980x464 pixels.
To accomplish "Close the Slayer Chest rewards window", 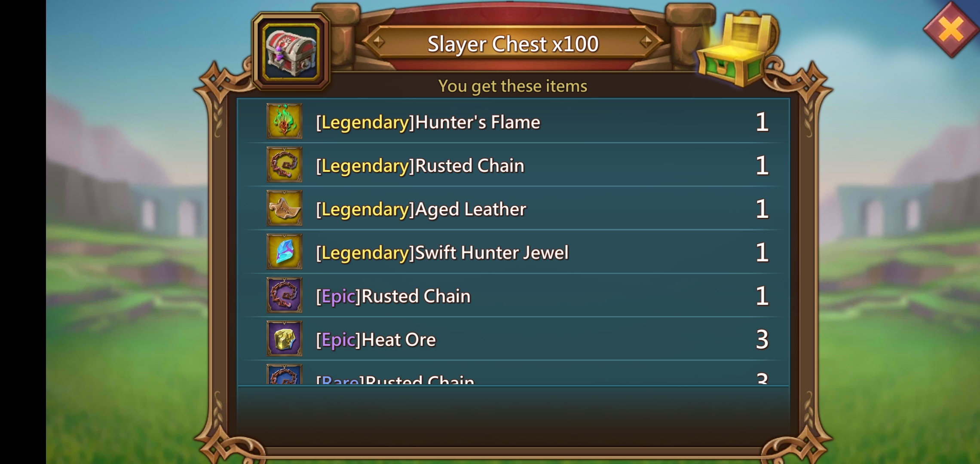I will coord(951,29).
